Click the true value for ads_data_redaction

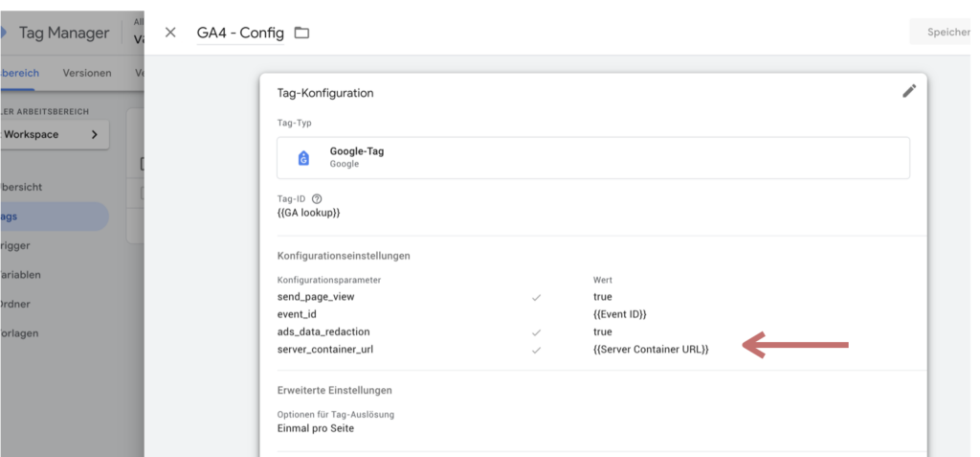click(603, 331)
